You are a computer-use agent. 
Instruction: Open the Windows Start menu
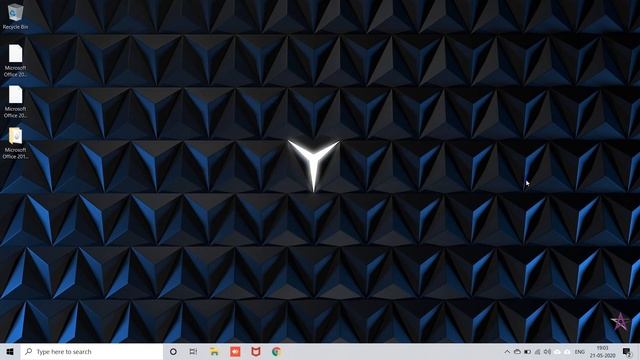click(x=10, y=351)
